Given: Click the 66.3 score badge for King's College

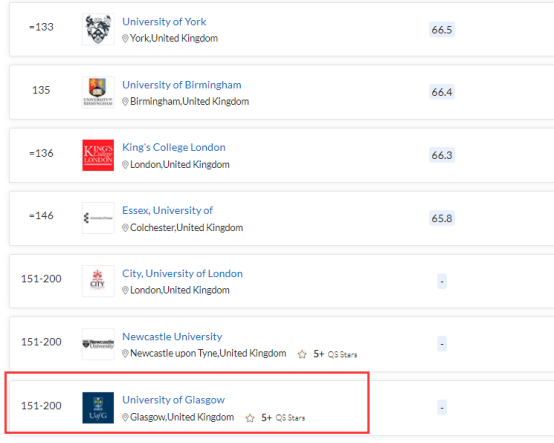Looking at the screenshot, I should 442,155.
